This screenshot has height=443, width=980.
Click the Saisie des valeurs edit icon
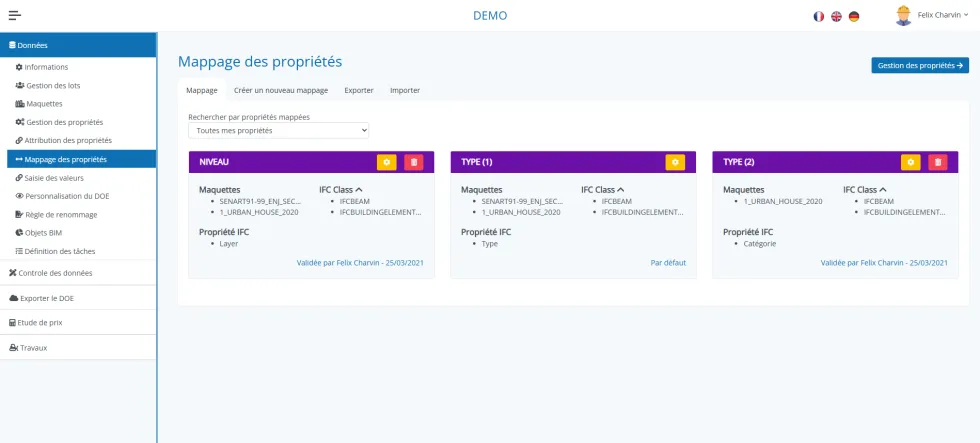point(19,177)
